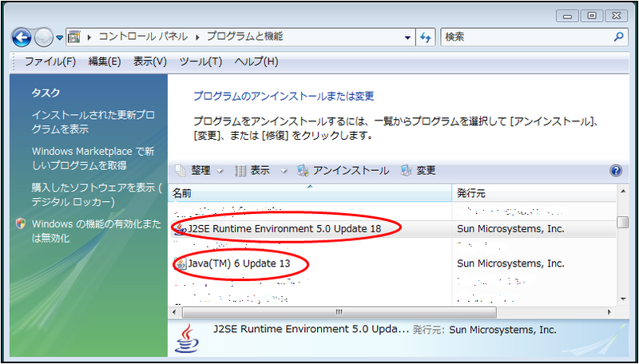
Task: Open the ツール(T) menu
Action: pyautogui.click(x=200, y=62)
